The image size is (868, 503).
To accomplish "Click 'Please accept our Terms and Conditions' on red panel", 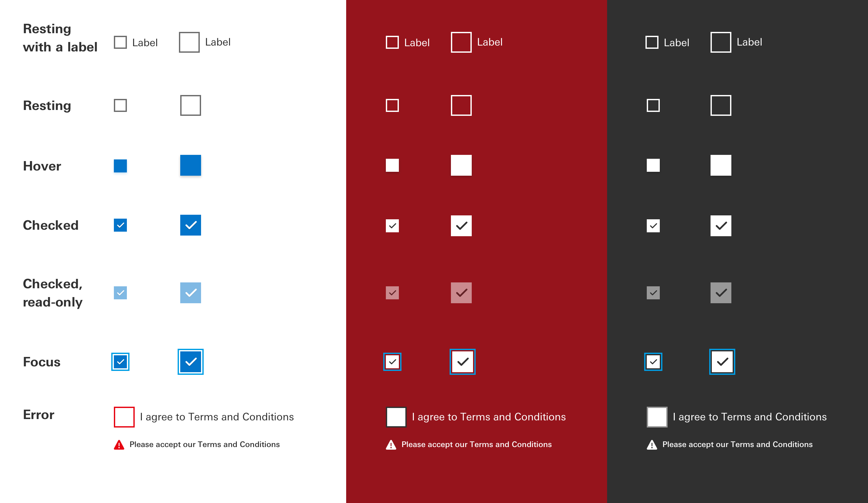I will (x=477, y=444).
